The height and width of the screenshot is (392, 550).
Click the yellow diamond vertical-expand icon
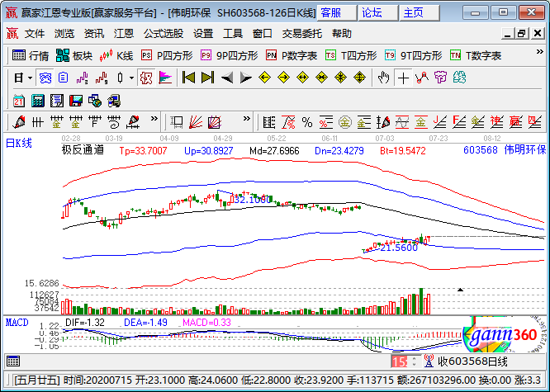[x=359, y=78]
